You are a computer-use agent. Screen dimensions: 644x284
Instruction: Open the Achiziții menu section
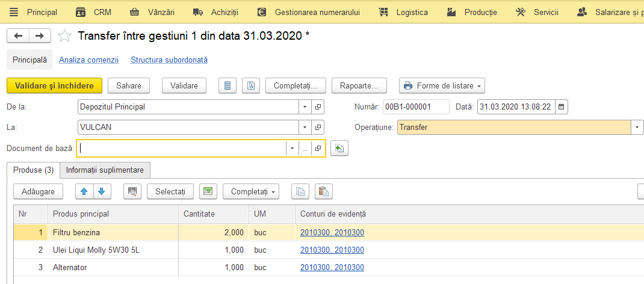pyautogui.click(x=224, y=12)
